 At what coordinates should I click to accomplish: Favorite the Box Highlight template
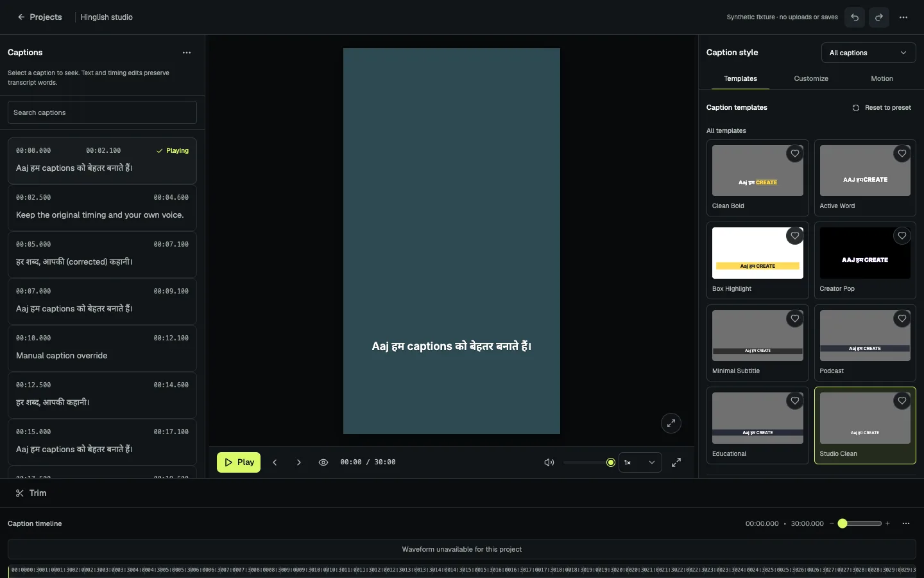[x=795, y=236]
